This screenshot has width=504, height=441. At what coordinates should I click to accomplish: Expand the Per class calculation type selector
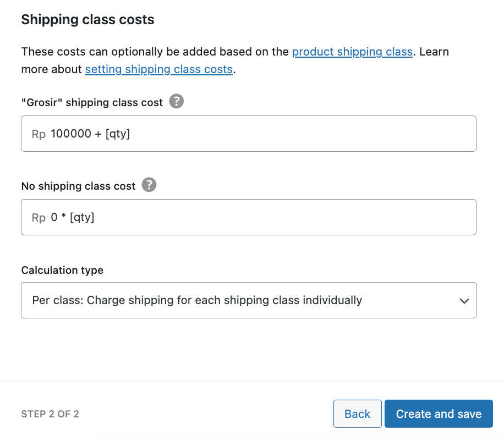pos(248,300)
